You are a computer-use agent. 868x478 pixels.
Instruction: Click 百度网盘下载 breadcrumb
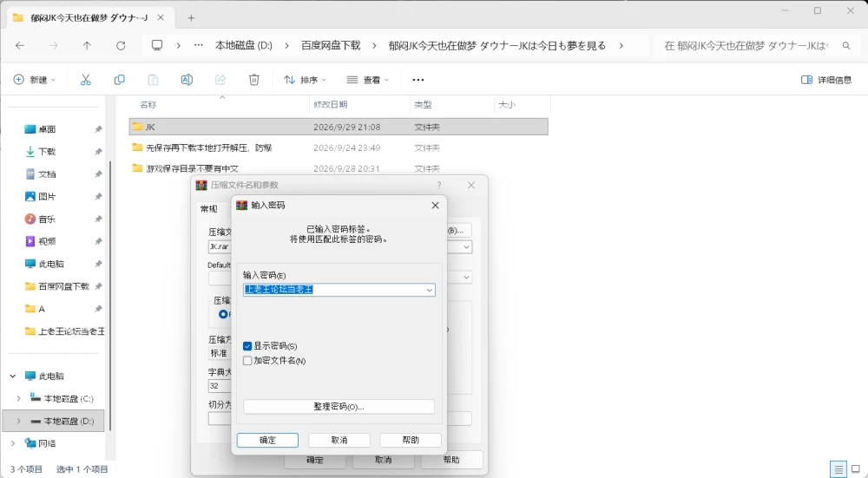(x=331, y=45)
